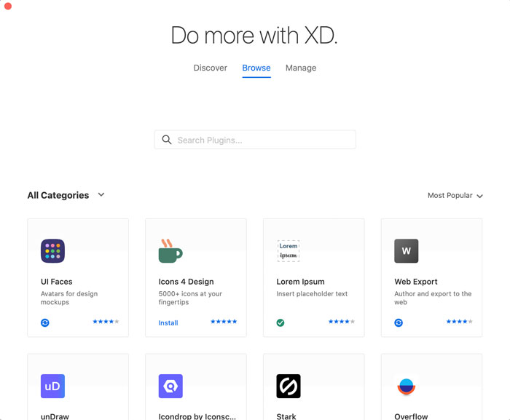Click the update icon on UI Faces card
This screenshot has width=510, height=420.
tap(45, 322)
